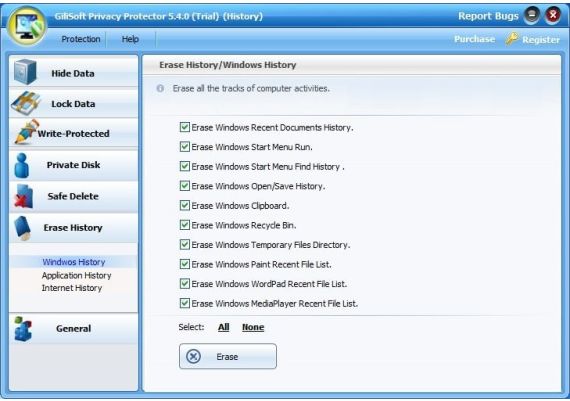Image resolution: width=570 pixels, height=401 pixels.
Task: Uncheck Erase Windows MediaPlayer Recent File List
Action: [x=185, y=303]
